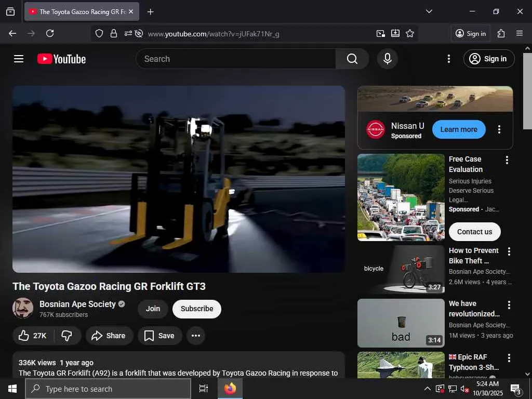The width and height of the screenshot is (532, 399).
Task: Click the page vertical scrollbar
Action: pos(527,91)
